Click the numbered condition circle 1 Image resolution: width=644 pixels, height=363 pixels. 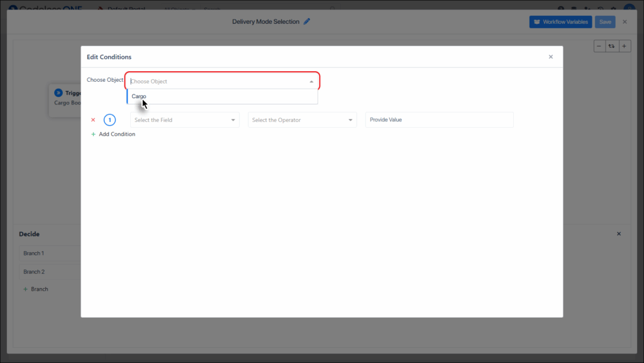(x=109, y=120)
